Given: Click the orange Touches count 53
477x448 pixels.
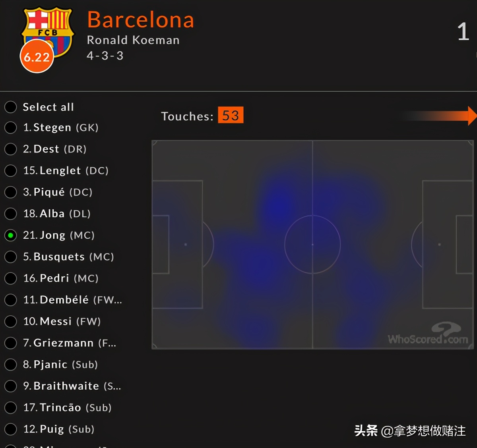Looking at the screenshot, I should [x=231, y=116].
